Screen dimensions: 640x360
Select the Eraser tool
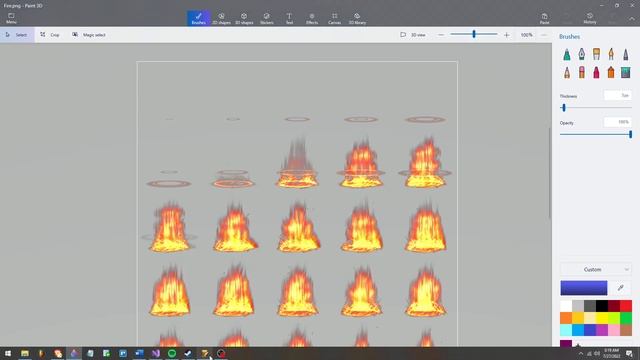(582, 73)
